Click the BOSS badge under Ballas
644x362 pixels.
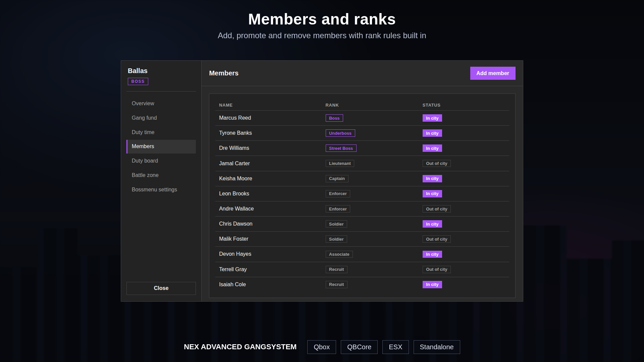(x=138, y=81)
